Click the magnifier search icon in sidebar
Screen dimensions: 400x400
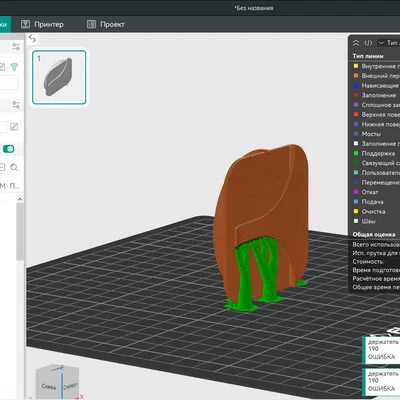tap(14, 167)
